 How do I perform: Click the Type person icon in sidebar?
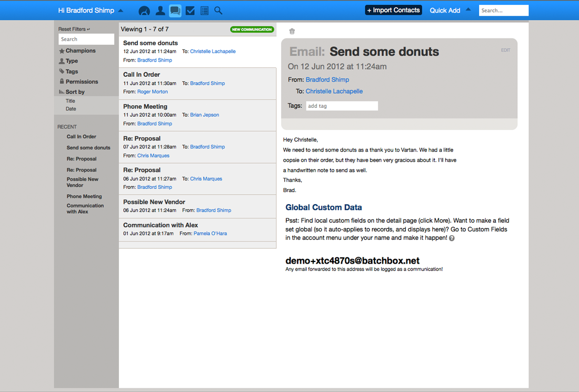click(62, 61)
